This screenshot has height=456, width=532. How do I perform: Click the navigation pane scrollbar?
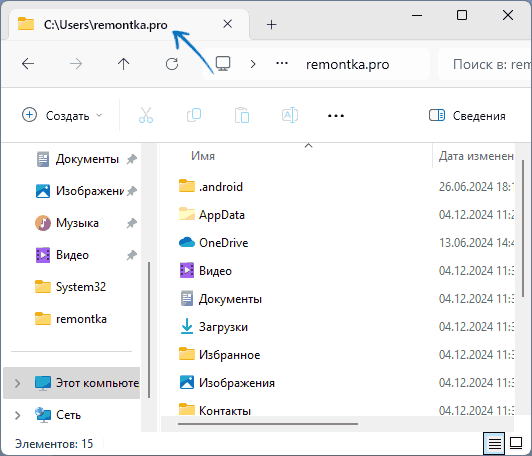coord(149,329)
